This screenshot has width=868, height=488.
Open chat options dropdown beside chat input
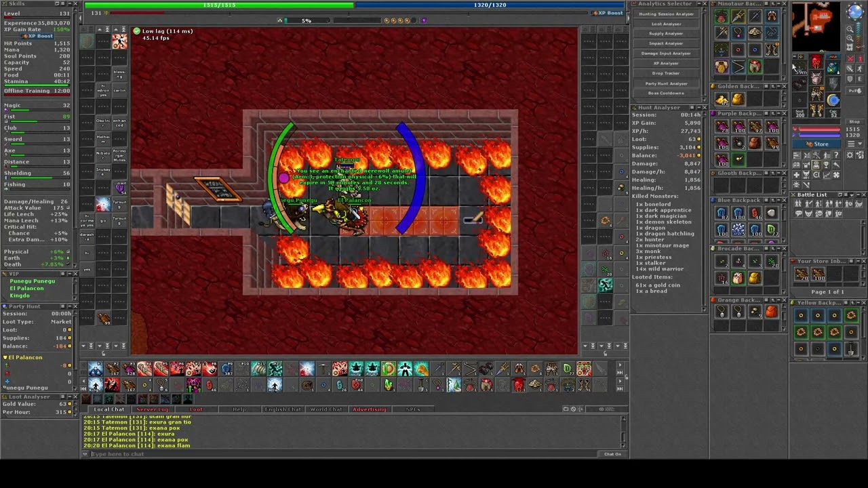click(x=85, y=454)
